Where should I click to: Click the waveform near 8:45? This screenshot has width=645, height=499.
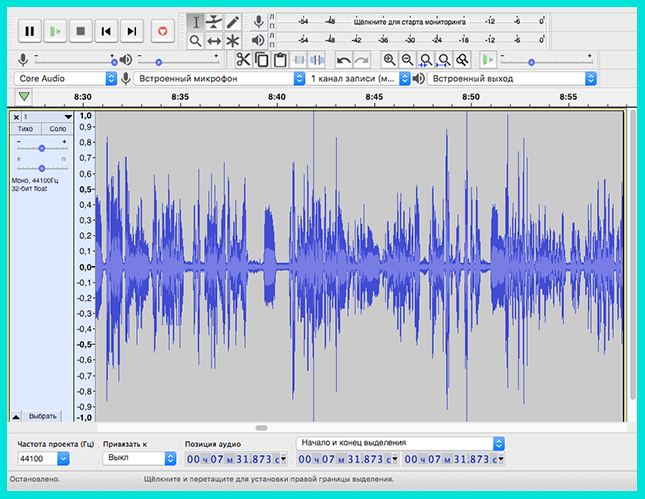click(374, 265)
